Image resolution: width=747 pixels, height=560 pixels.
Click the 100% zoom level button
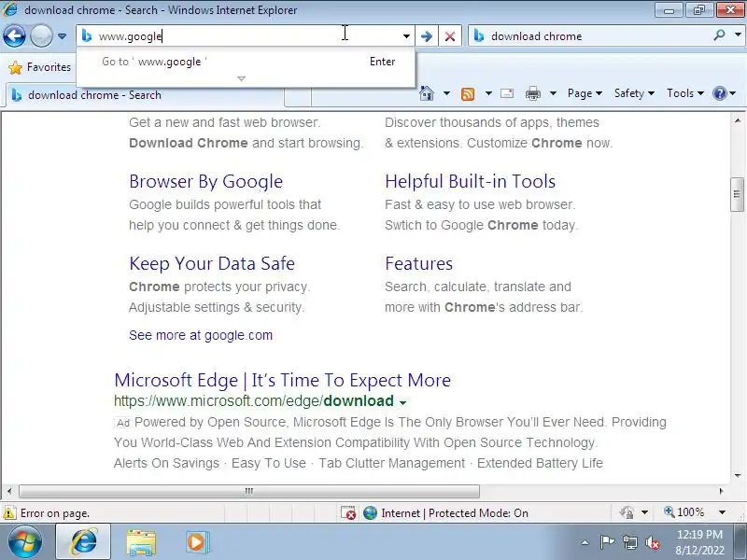click(x=684, y=512)
